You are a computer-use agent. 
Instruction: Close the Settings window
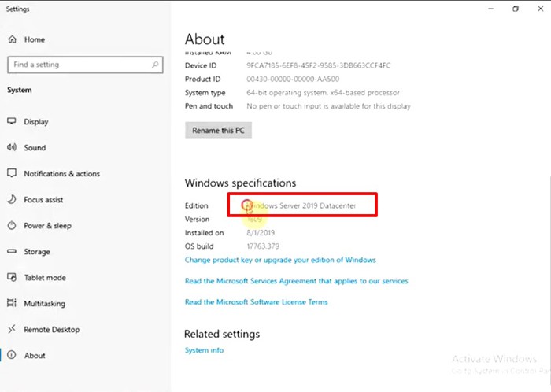pos(541,9)
